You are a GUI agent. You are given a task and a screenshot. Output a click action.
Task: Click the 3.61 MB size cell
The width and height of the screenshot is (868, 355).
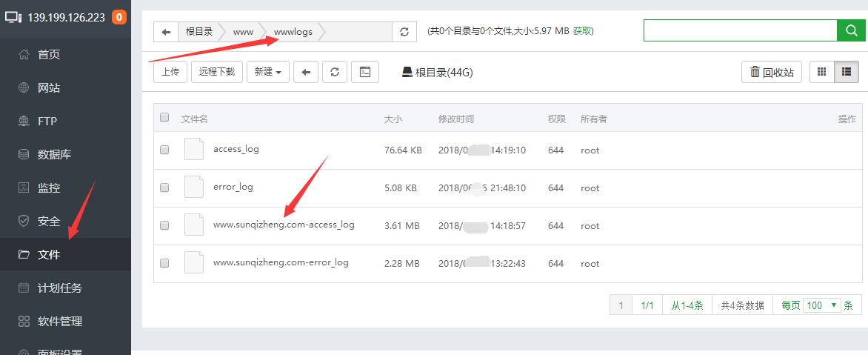402,225
